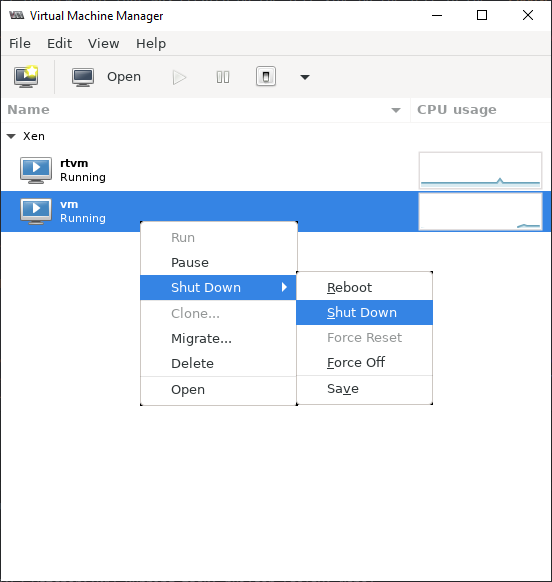This screenshot has width=552, height=582.
Task: Close the Virtual Machine Manager window
Action: [527, 15]
